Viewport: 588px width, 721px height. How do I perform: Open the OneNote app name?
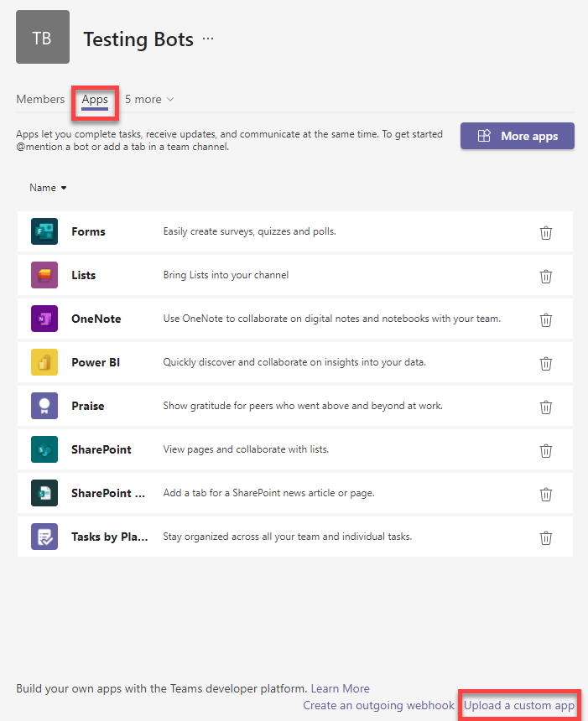tap(96, 319)
